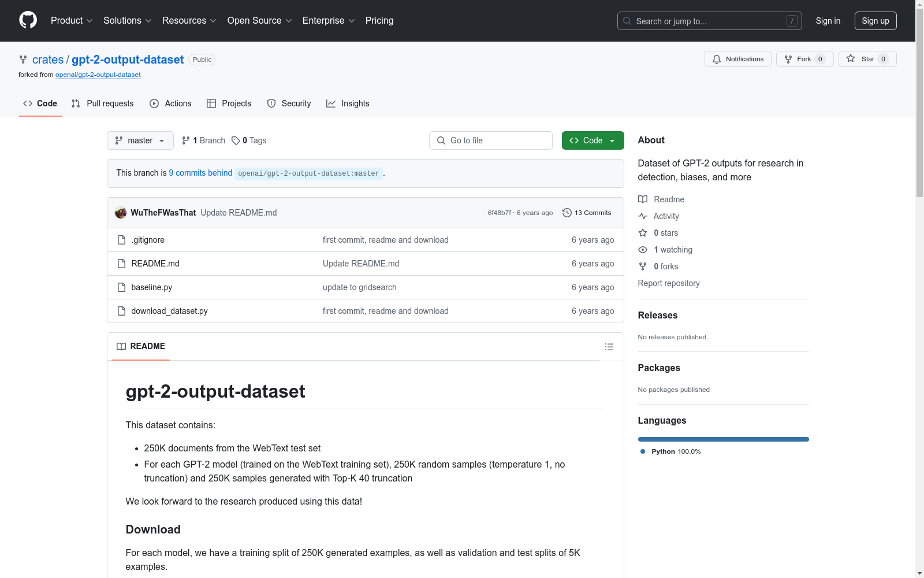Click the search magnifier icon in header
Screen dimensions: 924x578
point(627,21)
